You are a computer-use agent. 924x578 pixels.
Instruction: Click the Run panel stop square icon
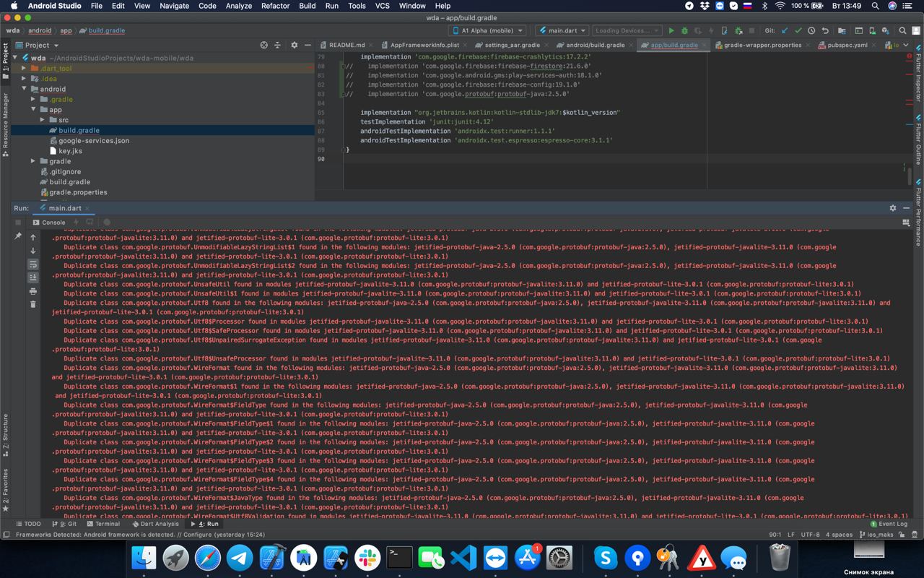(18, 223)
